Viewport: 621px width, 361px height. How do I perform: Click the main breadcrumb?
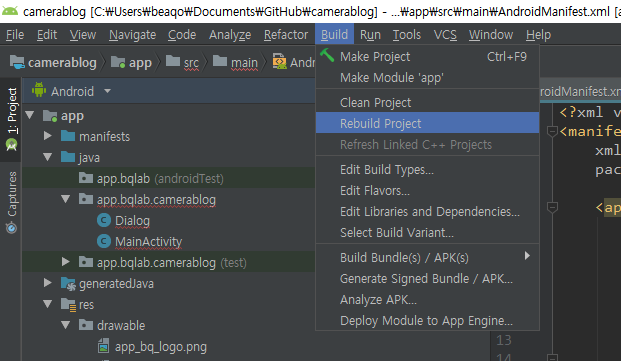click(236, 62)
